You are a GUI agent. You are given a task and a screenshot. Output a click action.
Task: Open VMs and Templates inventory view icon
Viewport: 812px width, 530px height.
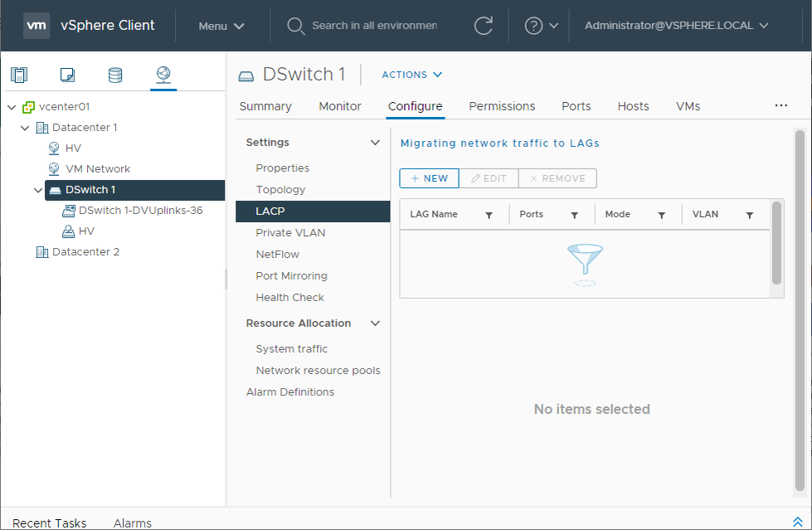(x=67, y=75)
